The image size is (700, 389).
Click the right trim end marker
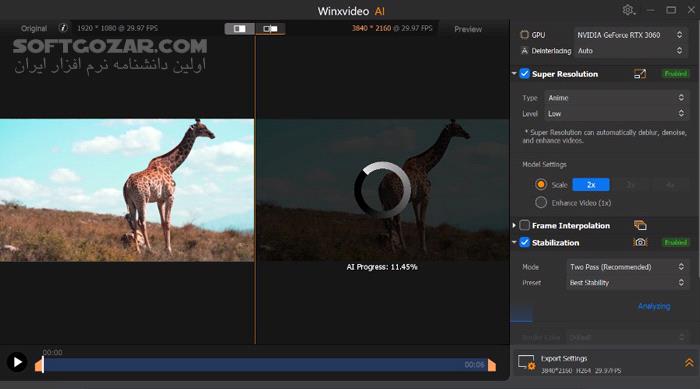492,365
